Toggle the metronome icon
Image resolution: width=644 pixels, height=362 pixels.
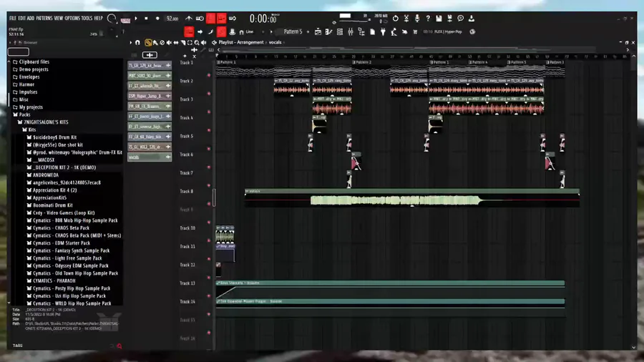(188, 19)
